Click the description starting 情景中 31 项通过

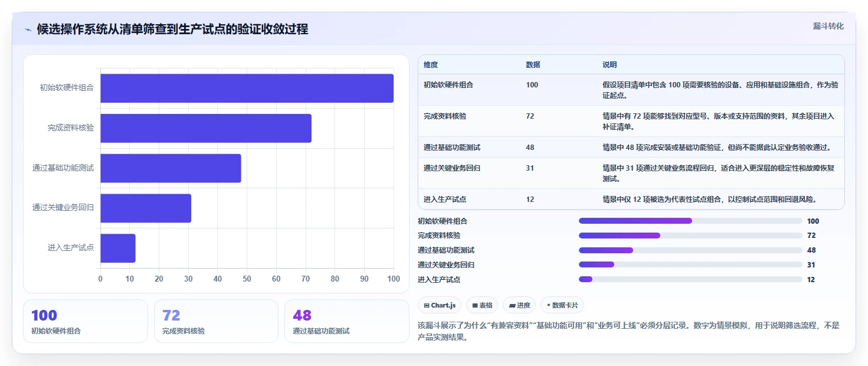[719, 174]
